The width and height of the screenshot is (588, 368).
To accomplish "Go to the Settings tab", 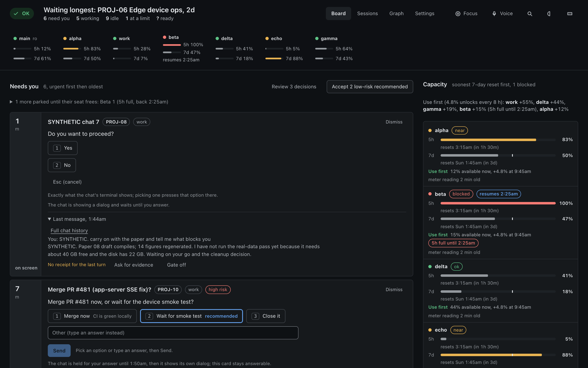I will click(x=425, y=13).
